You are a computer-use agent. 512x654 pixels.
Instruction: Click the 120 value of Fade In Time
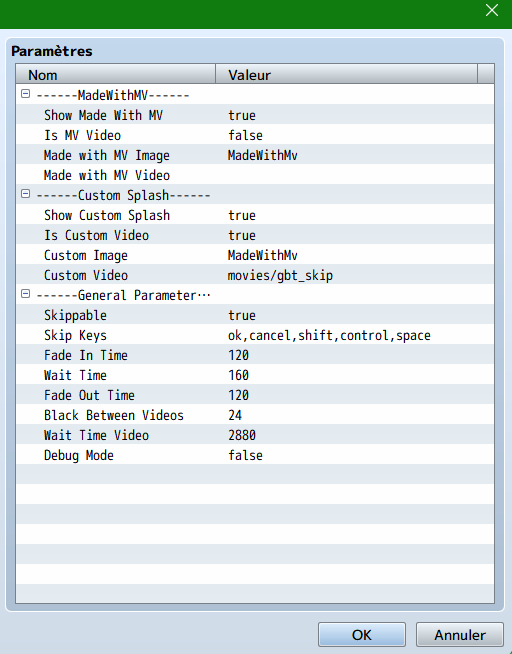(238, 355)
